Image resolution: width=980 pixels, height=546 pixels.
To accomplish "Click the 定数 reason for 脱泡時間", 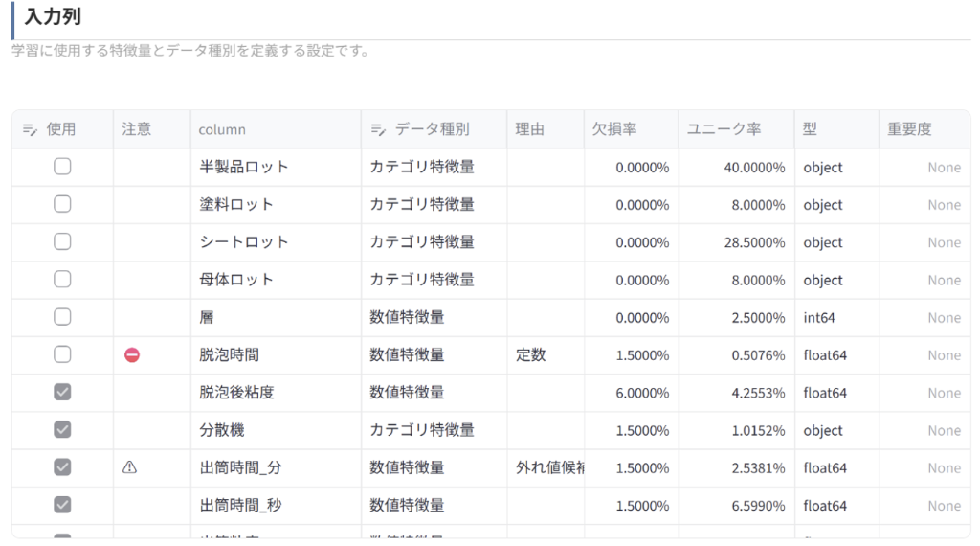I will (530, 354).
